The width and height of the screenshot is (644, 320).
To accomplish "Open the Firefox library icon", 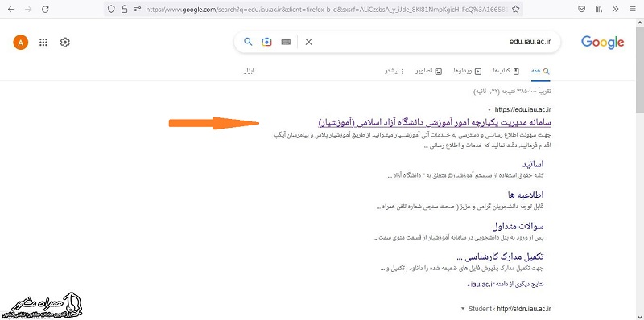I will click(599, 9).
